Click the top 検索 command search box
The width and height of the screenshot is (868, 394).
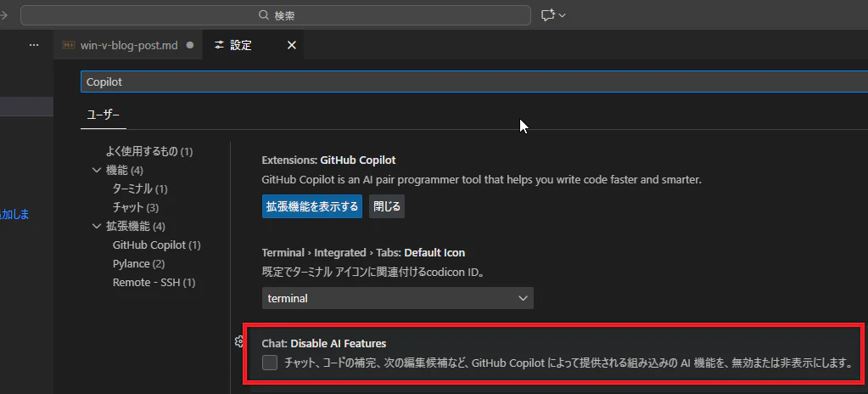tap(276, 15)
